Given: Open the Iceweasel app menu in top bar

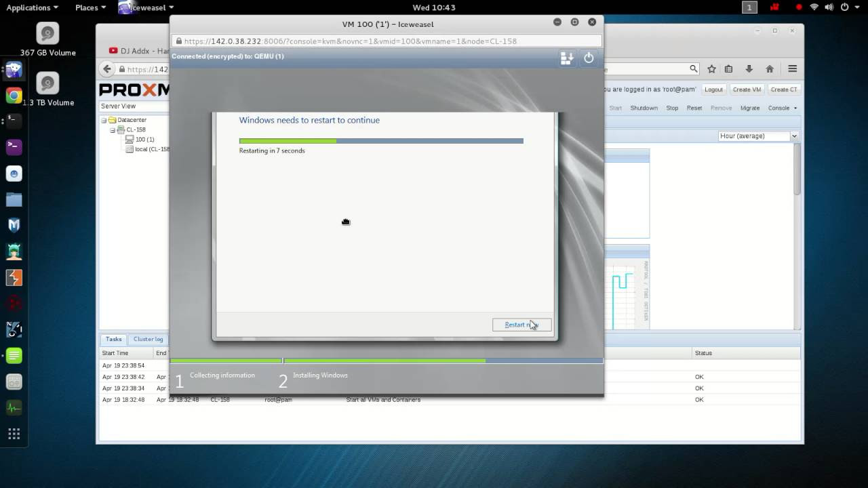Looking at the screenshot, I should (x=146, y=7).
